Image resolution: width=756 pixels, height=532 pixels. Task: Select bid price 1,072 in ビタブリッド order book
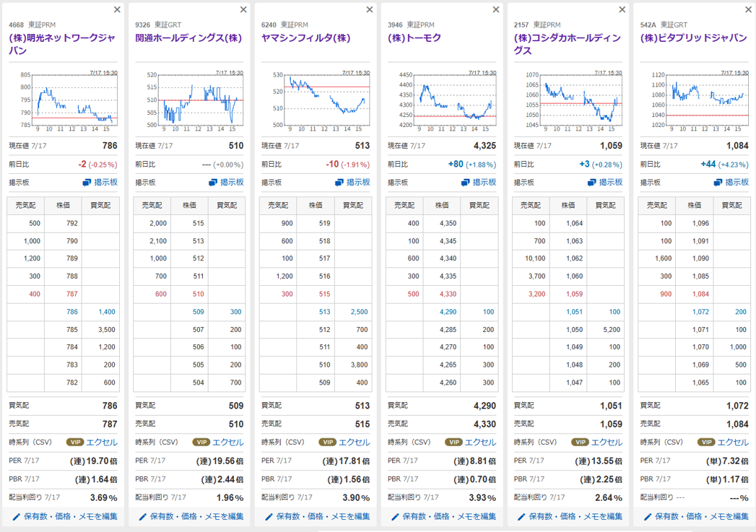(700, 312)
